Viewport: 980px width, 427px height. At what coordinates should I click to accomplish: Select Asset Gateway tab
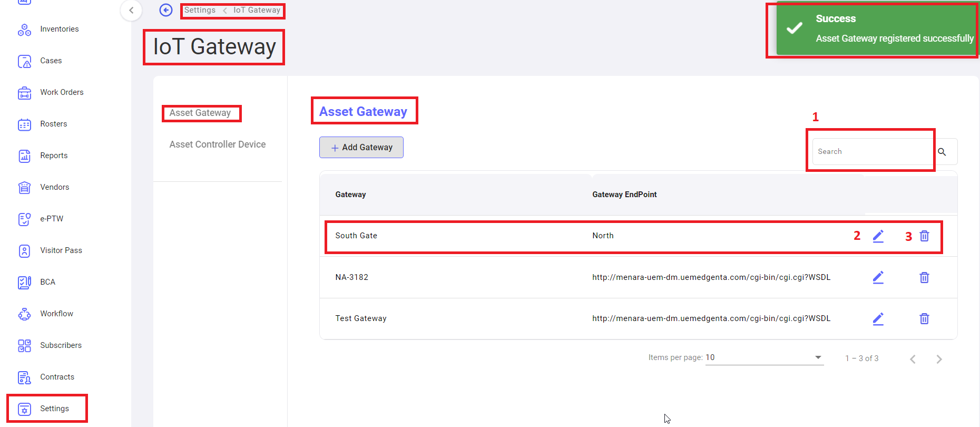click(x=200, y=113)
